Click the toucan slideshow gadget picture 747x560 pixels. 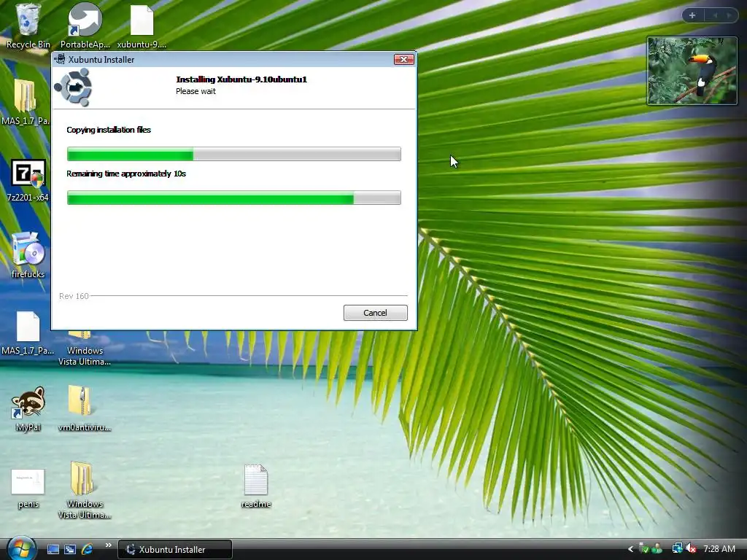(x=692, y=71)
